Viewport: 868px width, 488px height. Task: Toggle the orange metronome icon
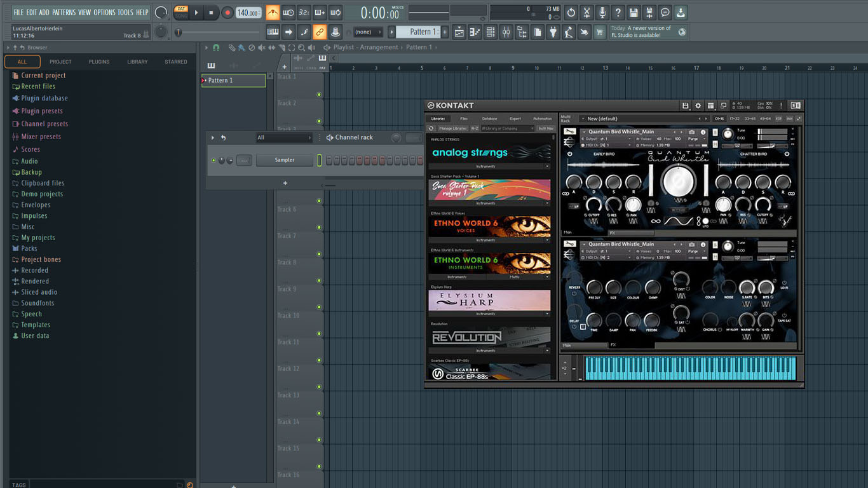273,12
